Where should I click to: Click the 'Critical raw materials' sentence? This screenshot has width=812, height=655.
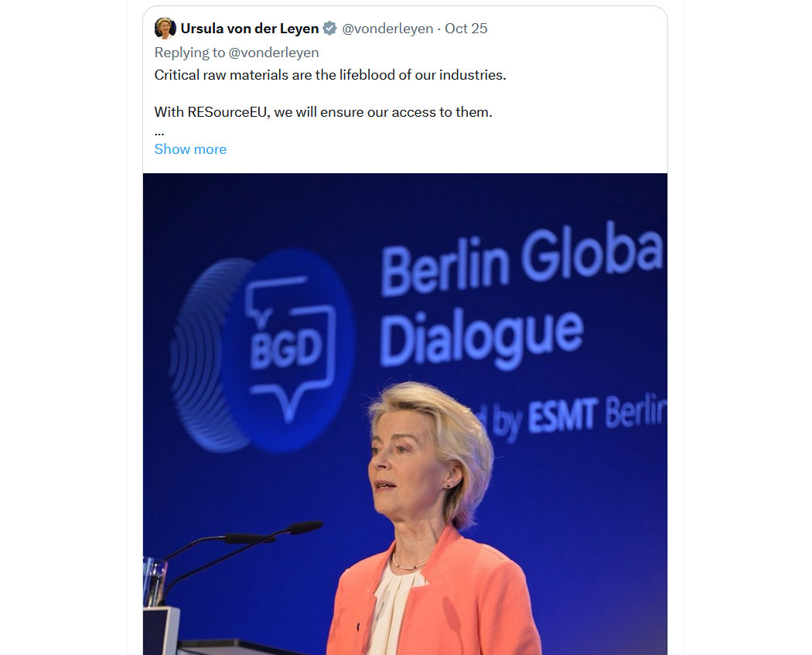[x=330, y=75]
